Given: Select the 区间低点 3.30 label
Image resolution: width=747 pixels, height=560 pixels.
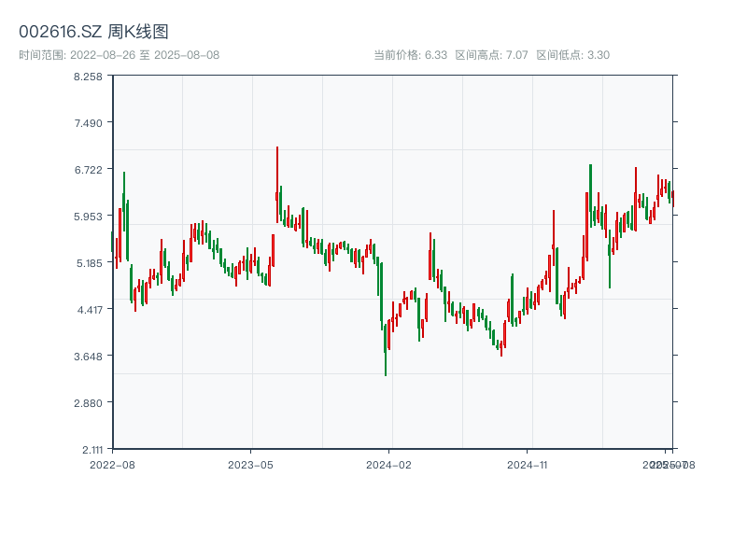Looking at the screenshot, I should (x=572, y=55).
